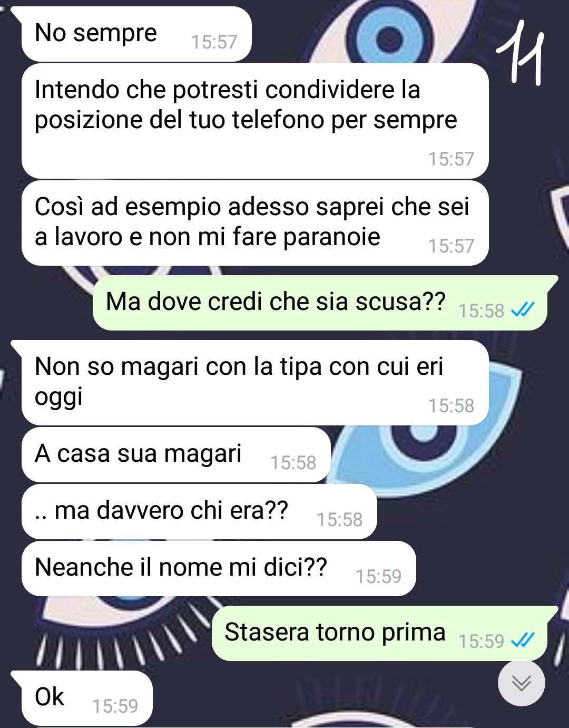Select the 'Intendo che potresti condividere' message

[255, 121]
